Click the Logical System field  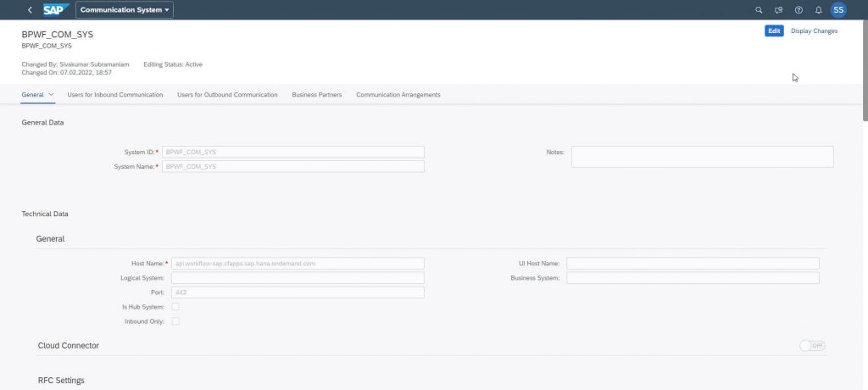(298, 277)
